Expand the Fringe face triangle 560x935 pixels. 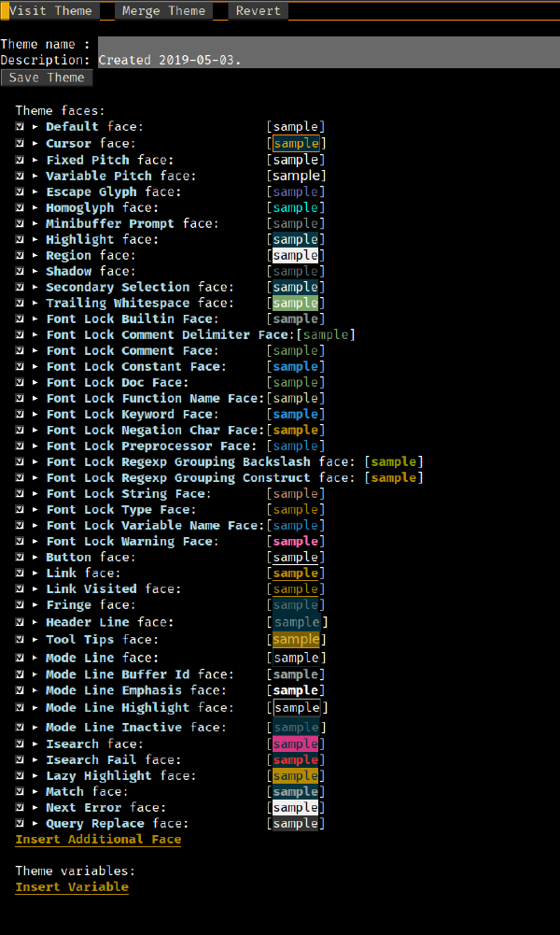click(35, 604)
